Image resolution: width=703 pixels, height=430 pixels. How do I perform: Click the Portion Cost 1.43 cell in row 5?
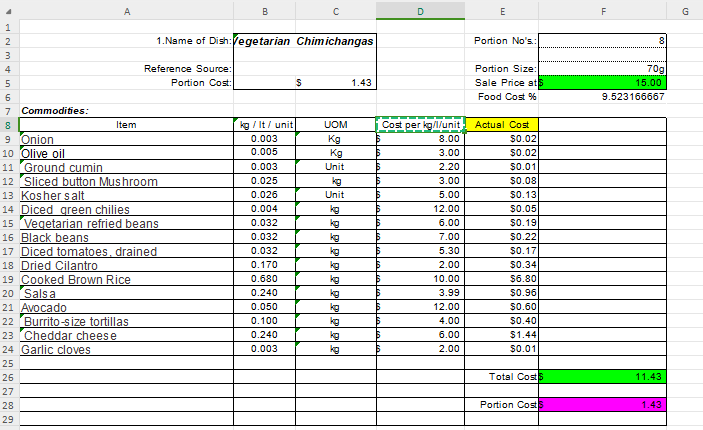(336, 83)
